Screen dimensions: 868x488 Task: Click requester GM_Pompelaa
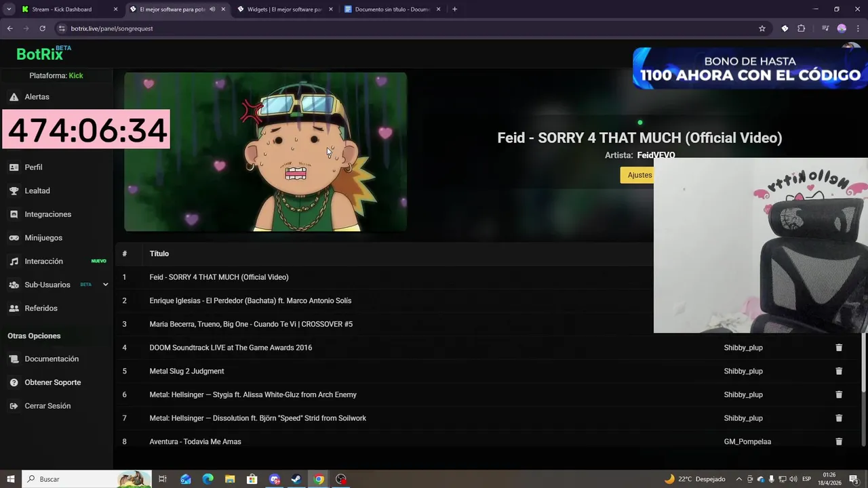pyautogui.click(x=747, y=442)
